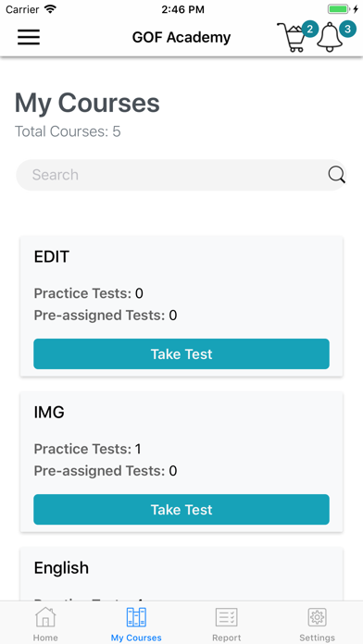
Task: Switch to the Settings tab label
Action: 317,638
